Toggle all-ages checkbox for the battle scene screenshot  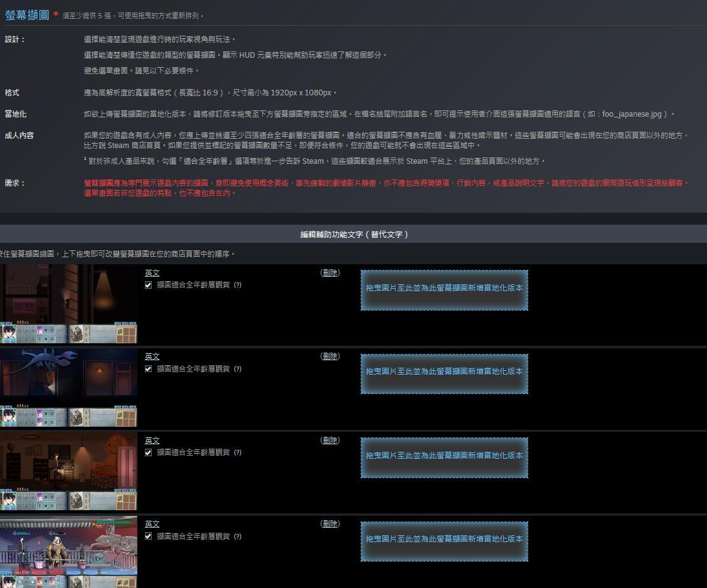(148, 537)
